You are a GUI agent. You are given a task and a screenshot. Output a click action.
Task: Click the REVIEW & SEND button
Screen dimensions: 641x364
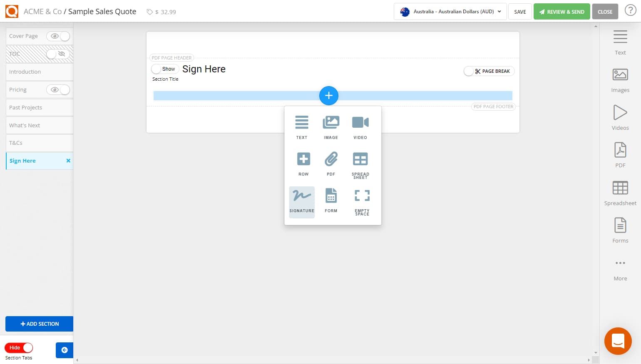pyautogui.click(x=561, y=11)
